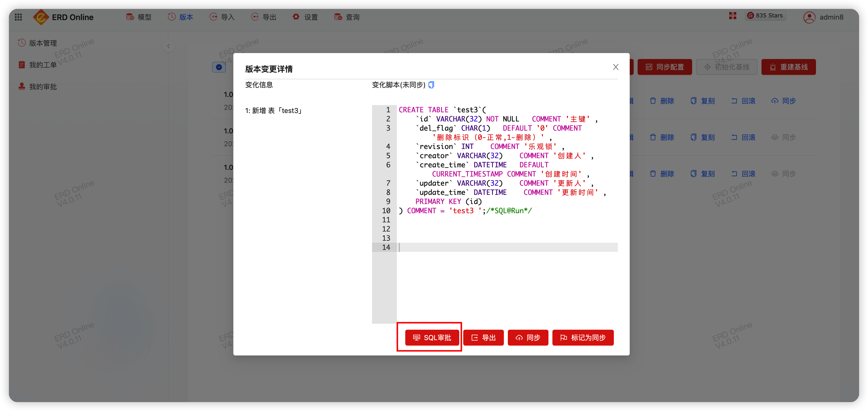The image size is (868, 411).
Task: Click 同步 in the first version row
Action: pyautogui.click(x=784, y=101)
